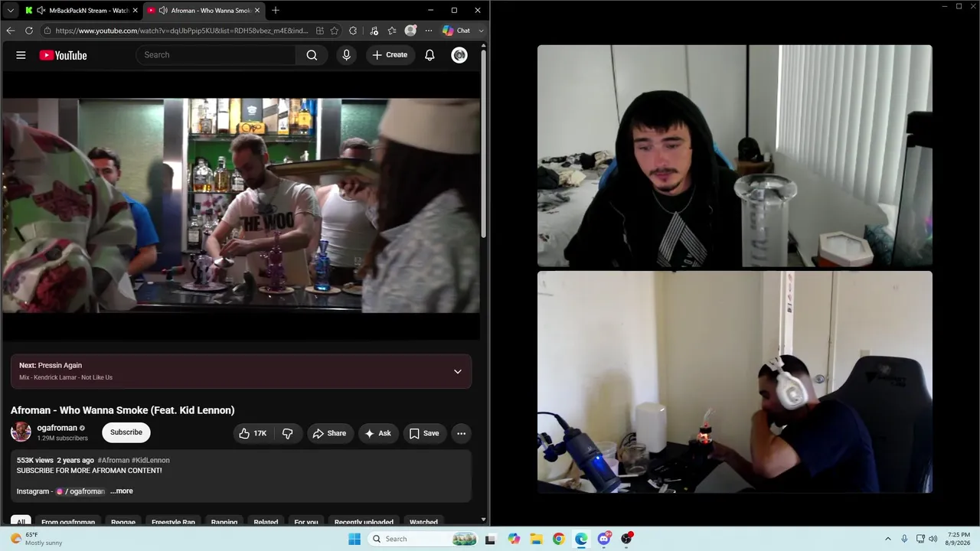Open browser extensions puzzle icon
The width and height of the screenshot is (980, 551).
pyautogui.click(x=353, y=31)
